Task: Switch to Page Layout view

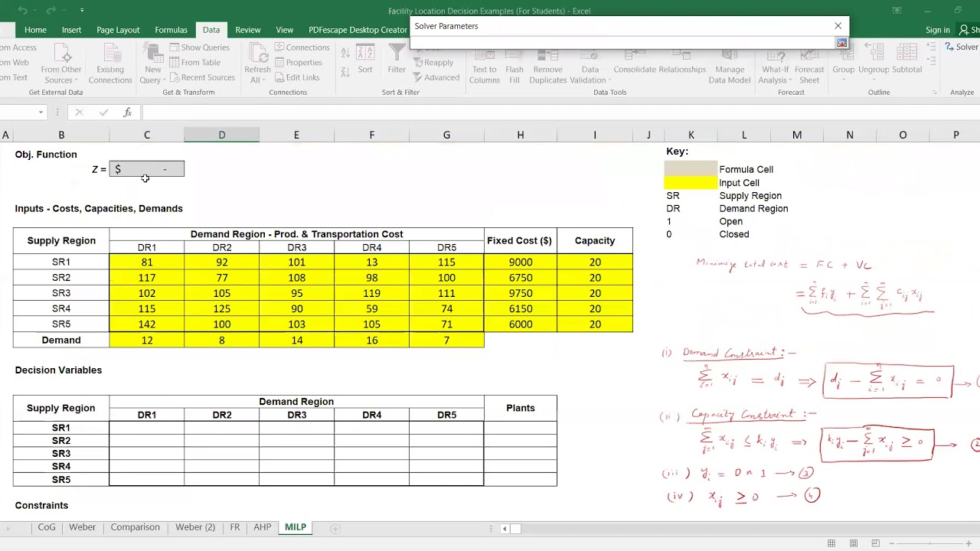Action: (x=853, y=543)
